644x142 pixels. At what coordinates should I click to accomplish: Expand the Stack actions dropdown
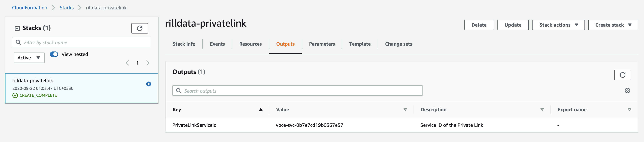coord(558,25)
